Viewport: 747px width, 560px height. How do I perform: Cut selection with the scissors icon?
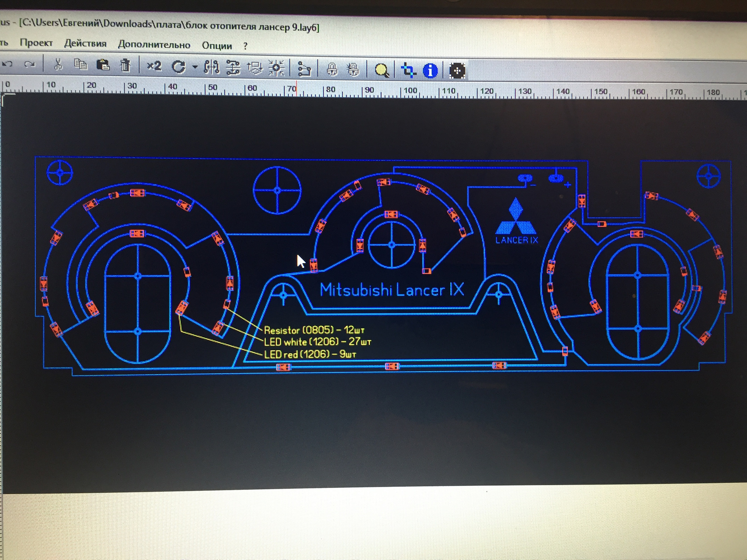58,64
